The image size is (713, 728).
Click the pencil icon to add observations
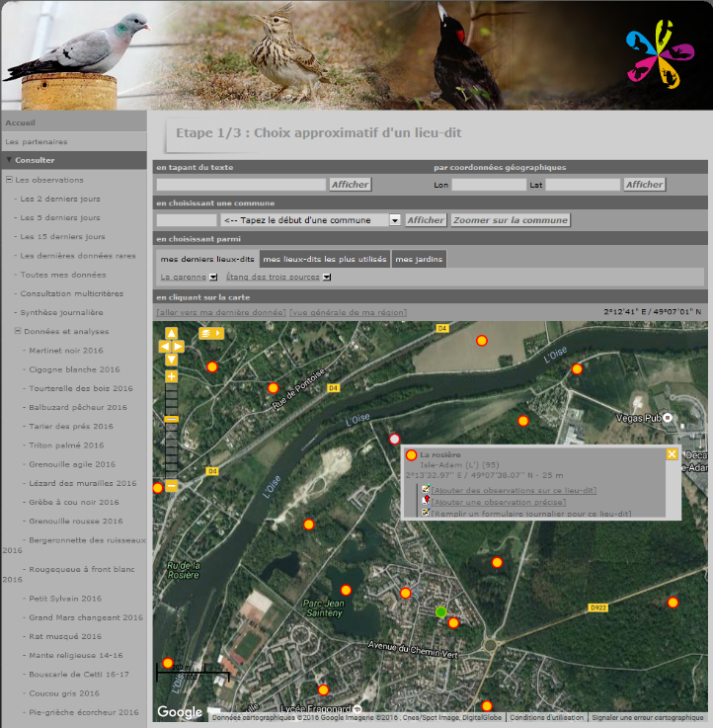(x=426, y=489)
